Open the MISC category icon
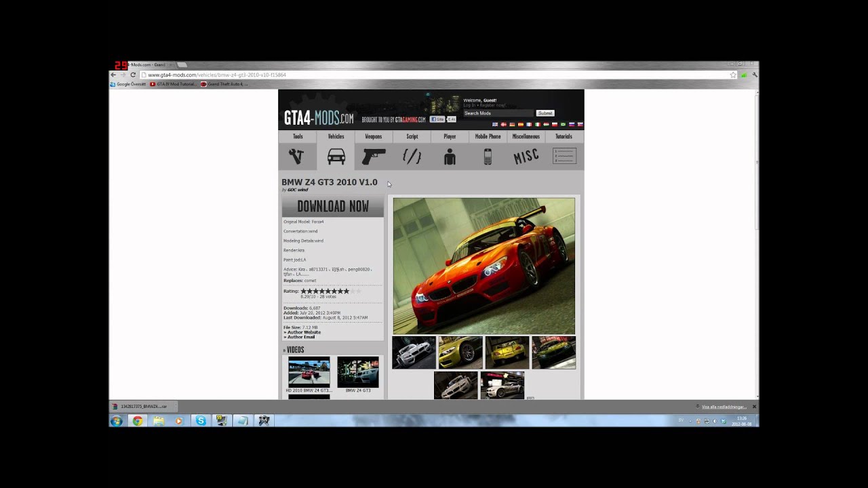 point(526,157)
